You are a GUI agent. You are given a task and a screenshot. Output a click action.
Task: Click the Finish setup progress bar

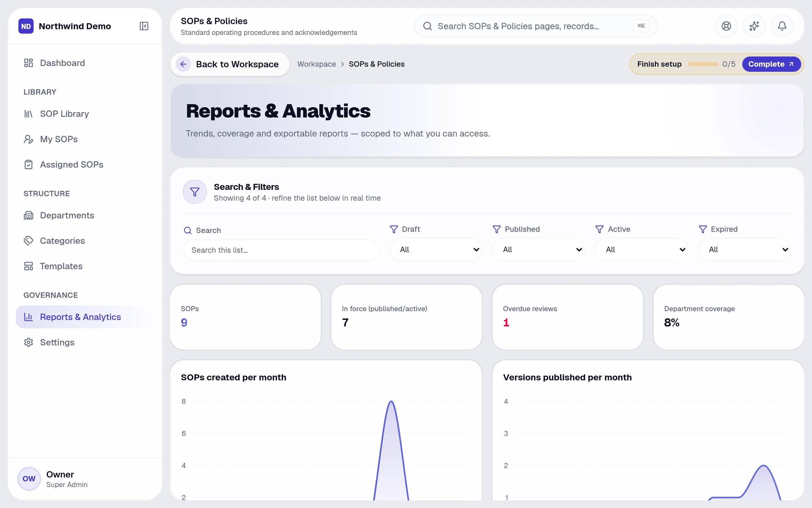click(x=703, y=64)
